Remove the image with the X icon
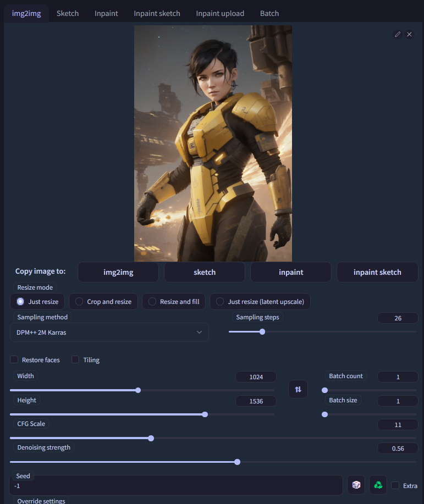Screen dimensions: 424x504 tap(409, 34)
